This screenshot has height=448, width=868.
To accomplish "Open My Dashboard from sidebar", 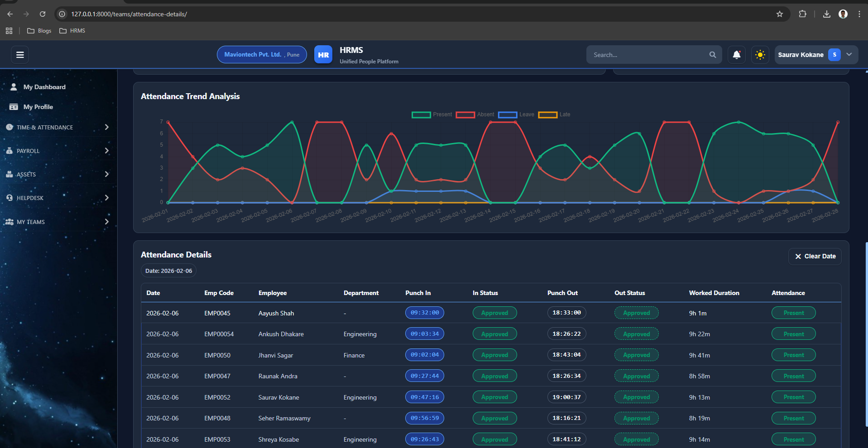I will [x=44, y=87].
